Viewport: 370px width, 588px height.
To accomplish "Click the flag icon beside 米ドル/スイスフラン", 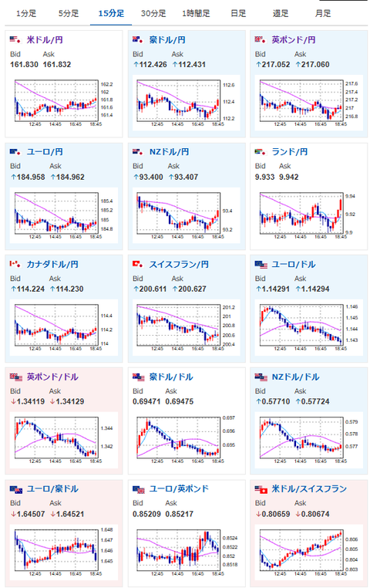I will (261, 489).
